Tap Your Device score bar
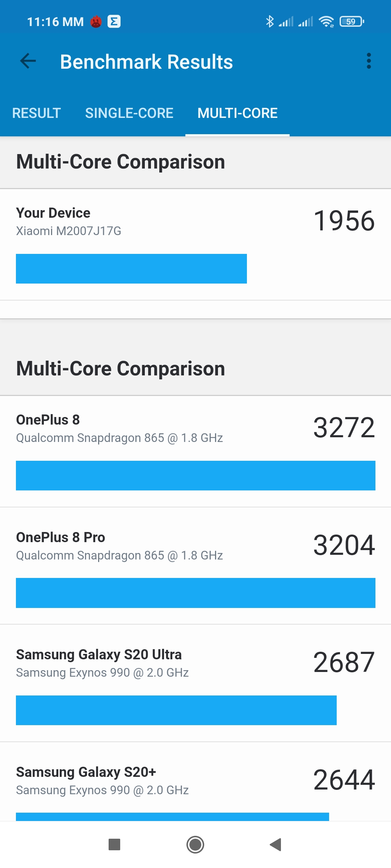The height and width of the screenshot is (868, 391). tap(131, 269)
